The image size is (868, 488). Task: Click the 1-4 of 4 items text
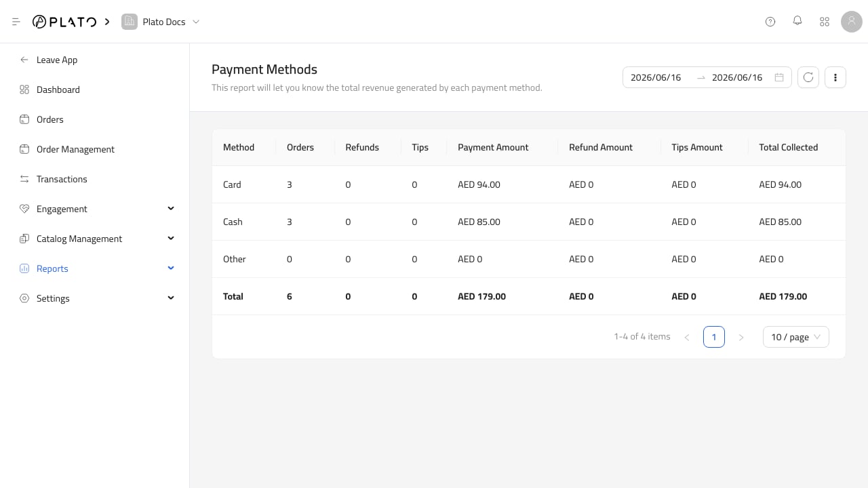coord(642,336)
